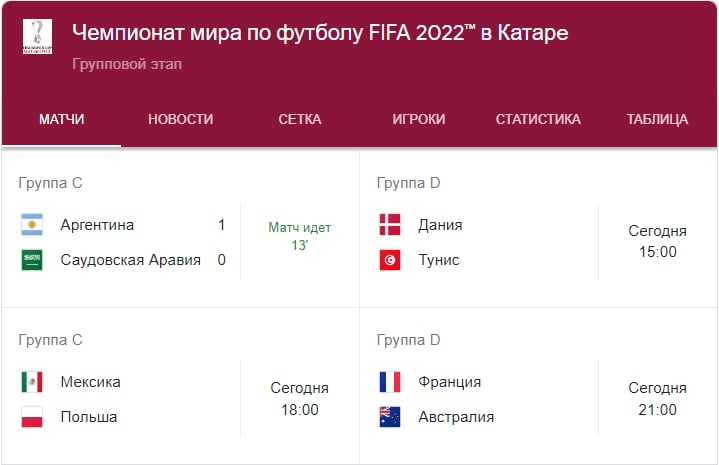Go to the Таблица tab
The image size is (719, 465).
[657, 119]
